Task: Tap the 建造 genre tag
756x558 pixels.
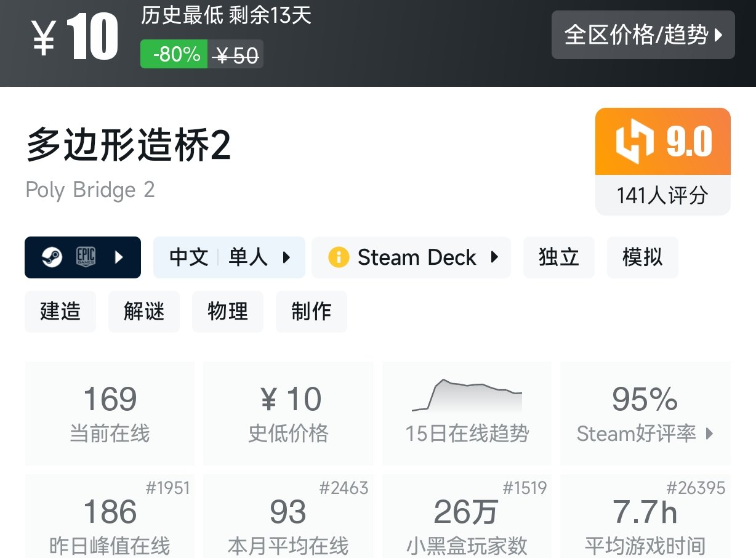Action: tap(60, 312)
